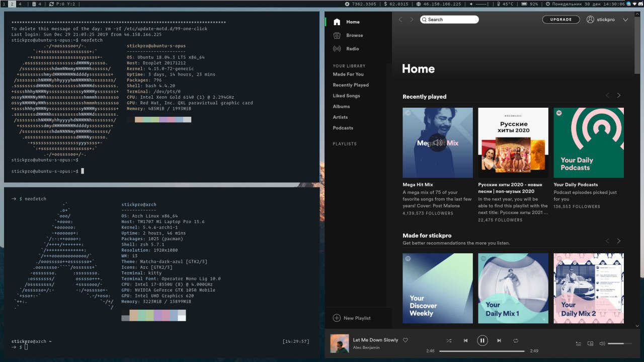Go forward with Spotify's right navigation arrow
644x362 pixels.
pos(412,20)
